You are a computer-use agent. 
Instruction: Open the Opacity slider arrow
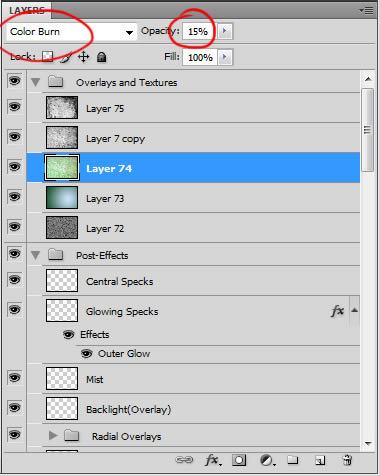pyautogui.click(x=225, y=31)
